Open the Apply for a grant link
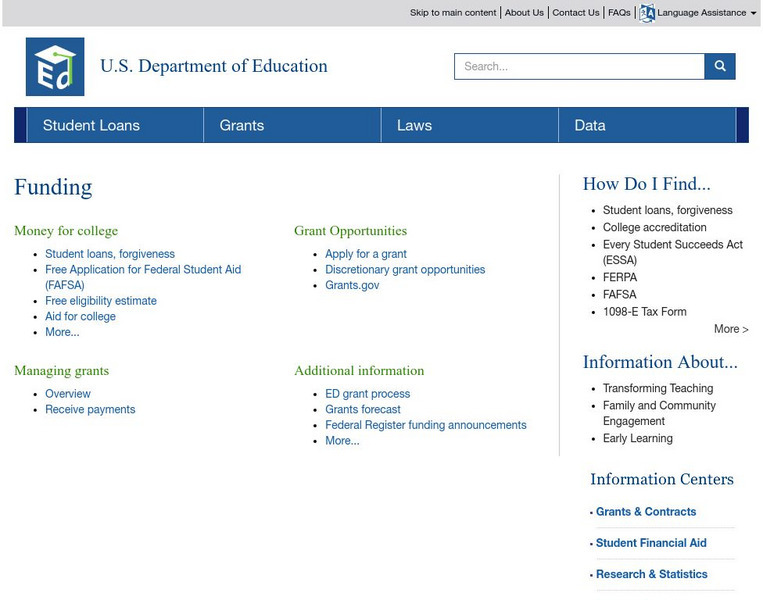The width and height of the screenshot is (763, 600). point(366,254)
